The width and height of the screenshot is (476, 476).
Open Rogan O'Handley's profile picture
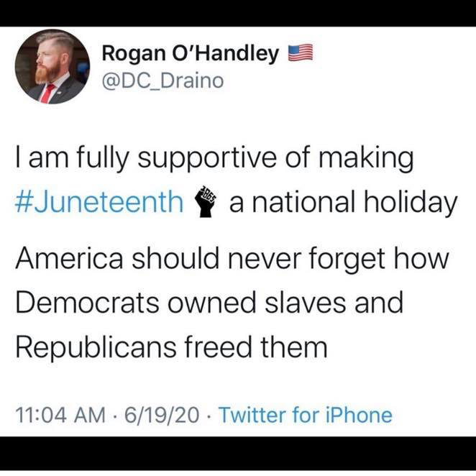coord(52,66)
